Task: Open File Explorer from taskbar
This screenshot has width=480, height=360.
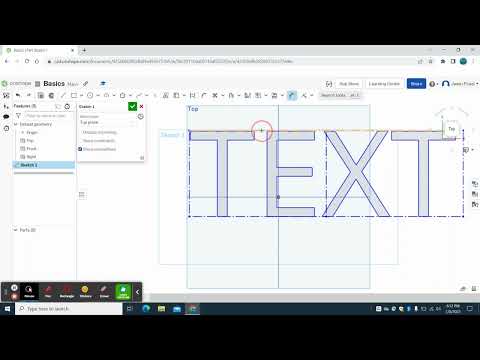Action: pyautogui.click(x=161, y=309)
